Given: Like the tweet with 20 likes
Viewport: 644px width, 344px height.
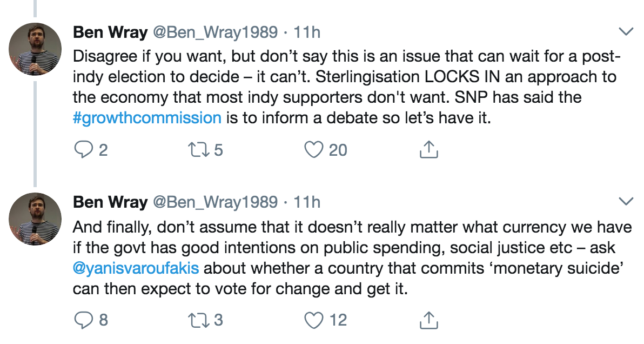Looking at the screenshot, I should point(314,150).
